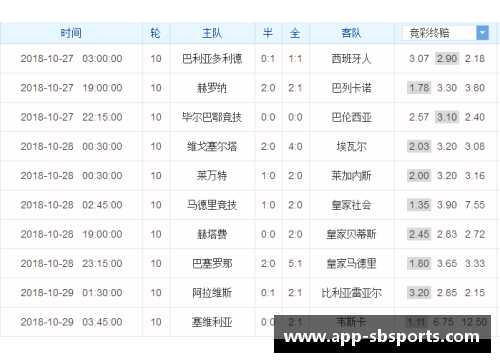The image size is (500, 362).
Task: Open away team 皇家社会
Action: pyautogui.click(x=351, y=205)
